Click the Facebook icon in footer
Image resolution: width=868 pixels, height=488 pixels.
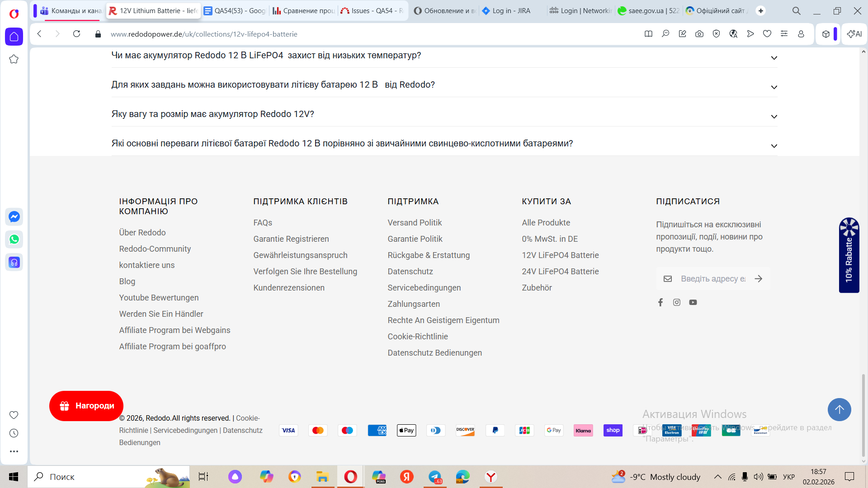pos(660,302)
